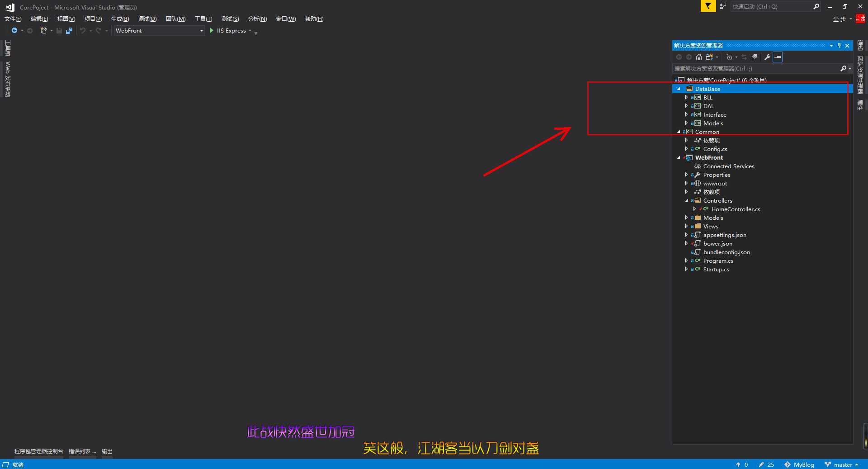Viewport: 868px width, 469px height.
Task: Open the Solution Explorer window options dropdown
Action: tap(831, 46)
